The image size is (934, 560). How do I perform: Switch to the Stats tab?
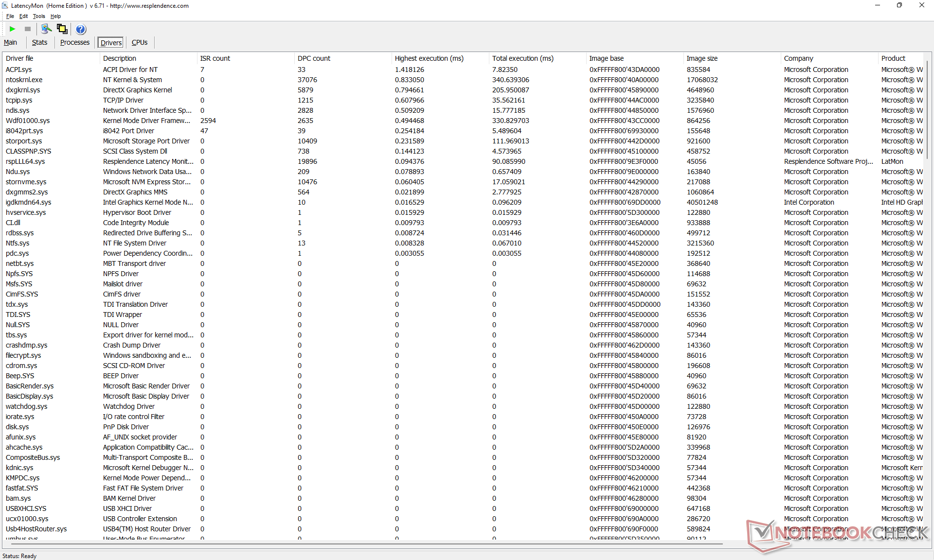tap(39, 42)
